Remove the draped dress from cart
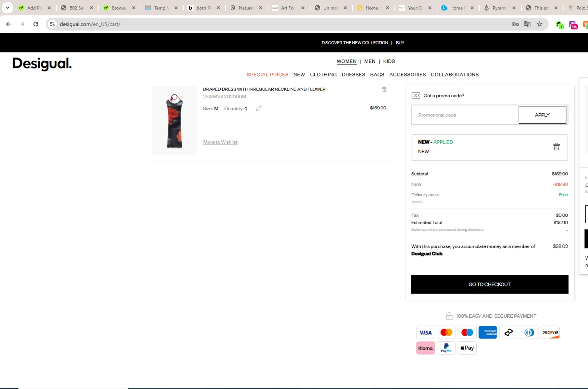This screenshot has width=588, height=389. (384, 89)
